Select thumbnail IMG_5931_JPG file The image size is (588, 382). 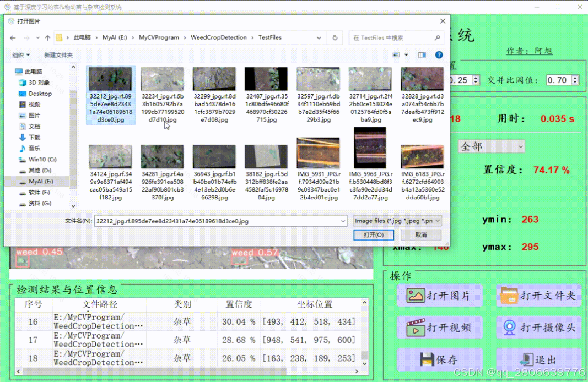318,168
